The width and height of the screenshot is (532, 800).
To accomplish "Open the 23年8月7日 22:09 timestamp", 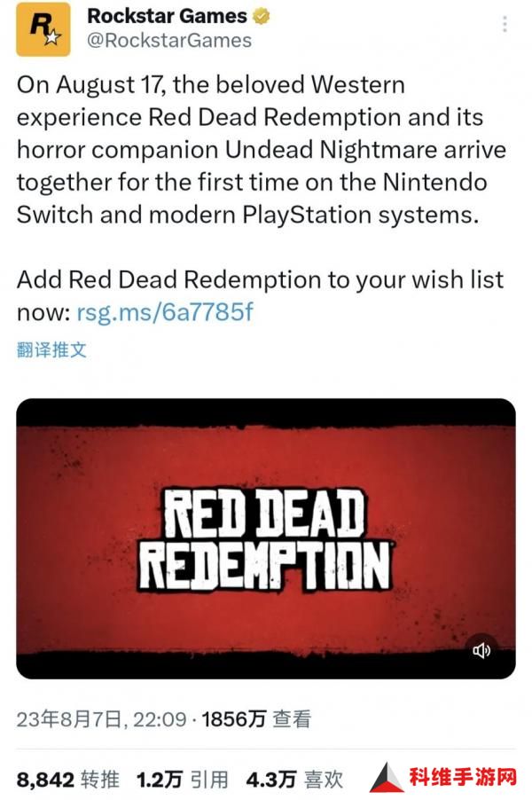I will pyautogui.click(x=101, y=719).
